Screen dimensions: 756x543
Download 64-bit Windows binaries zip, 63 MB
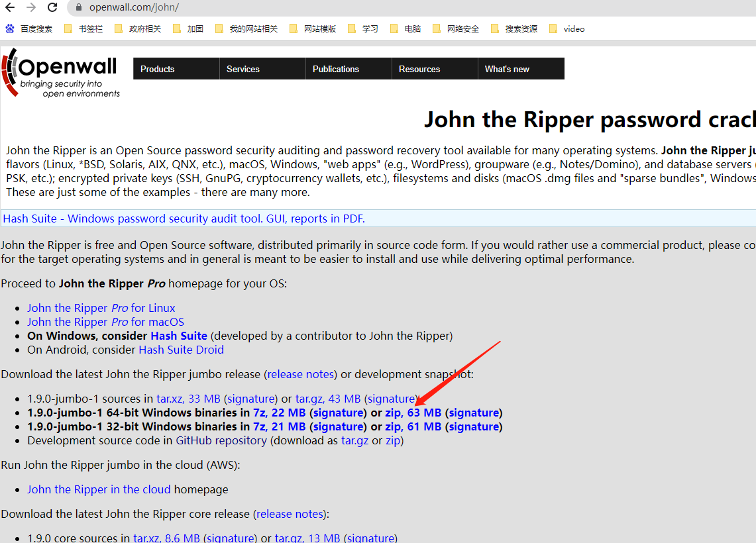point(413,413)
